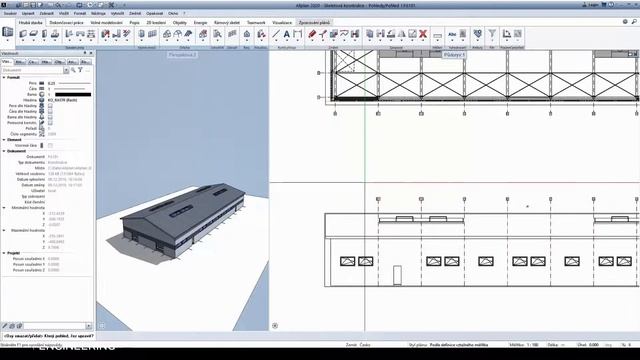The width and height of the screenshot is (640, 360).
Task: Select the Dimension line tool
Action: tap(298, 34)
